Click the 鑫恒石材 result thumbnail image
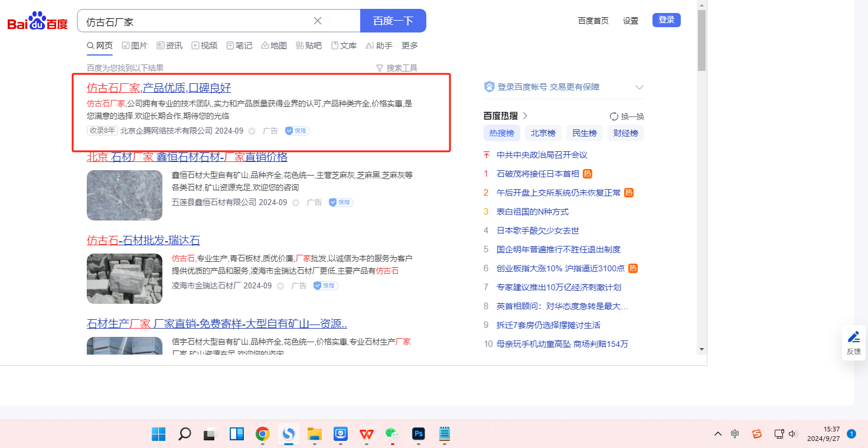The height and width of the screenshot is (448, 868). click(x=125, y=196)
